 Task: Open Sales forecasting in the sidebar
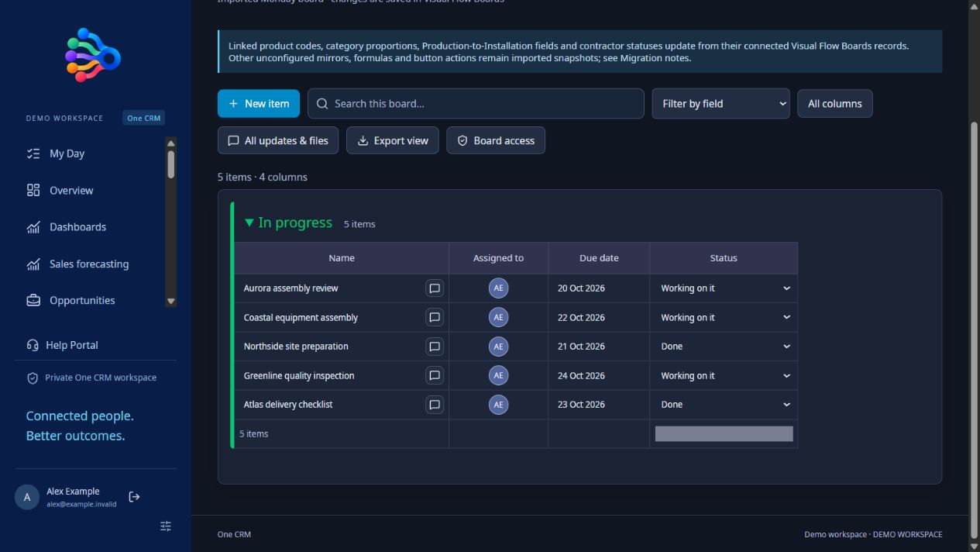90,264
